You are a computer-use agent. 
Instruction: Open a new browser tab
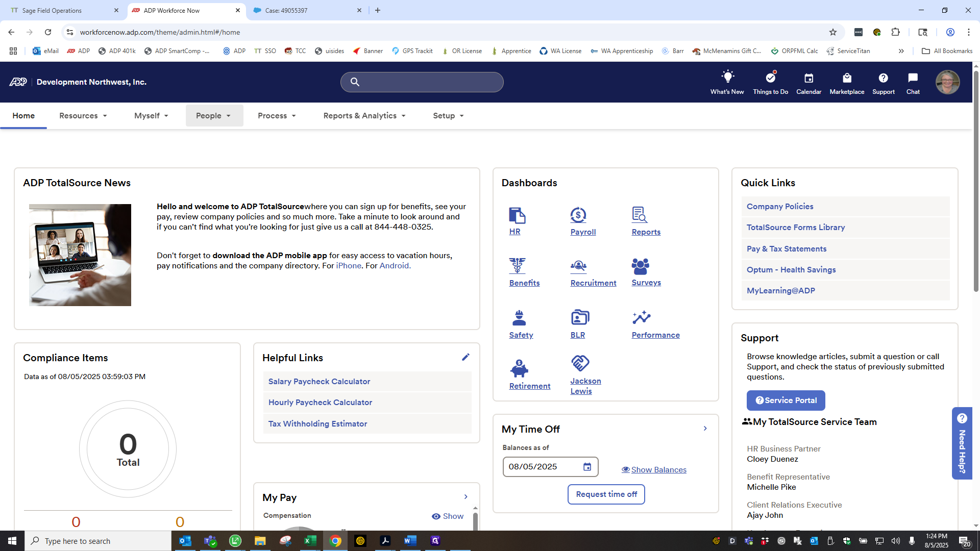click(378, 10)
